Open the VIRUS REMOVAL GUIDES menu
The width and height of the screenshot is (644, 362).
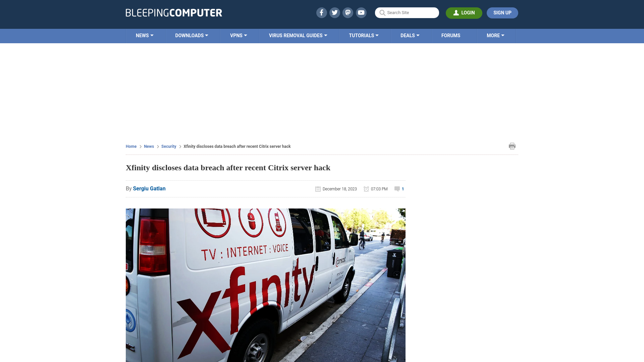point(298,35)
